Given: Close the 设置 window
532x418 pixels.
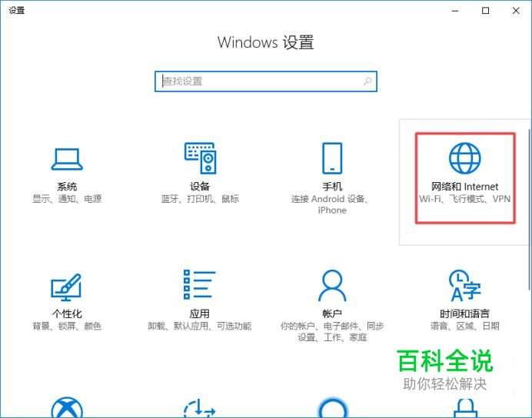Looking at the screenshot, I should pos(516,11).
